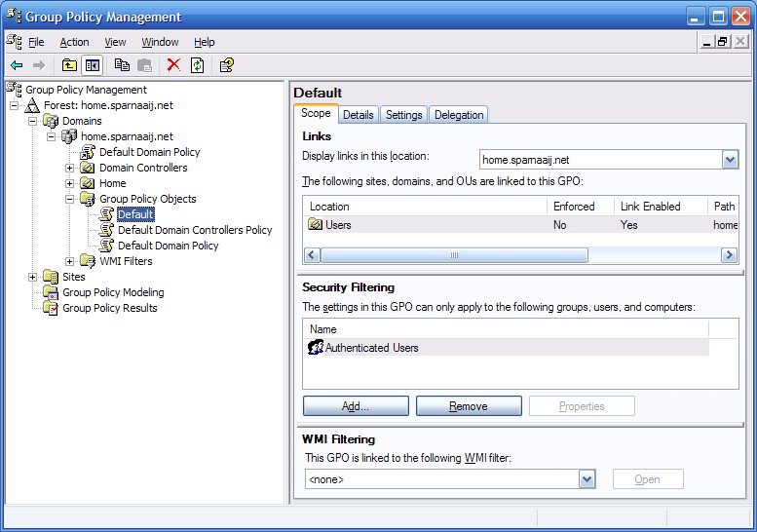Expand the Domain Controllers tree node
This screenshot has height=532, width=757.
[x=70, y=168]
